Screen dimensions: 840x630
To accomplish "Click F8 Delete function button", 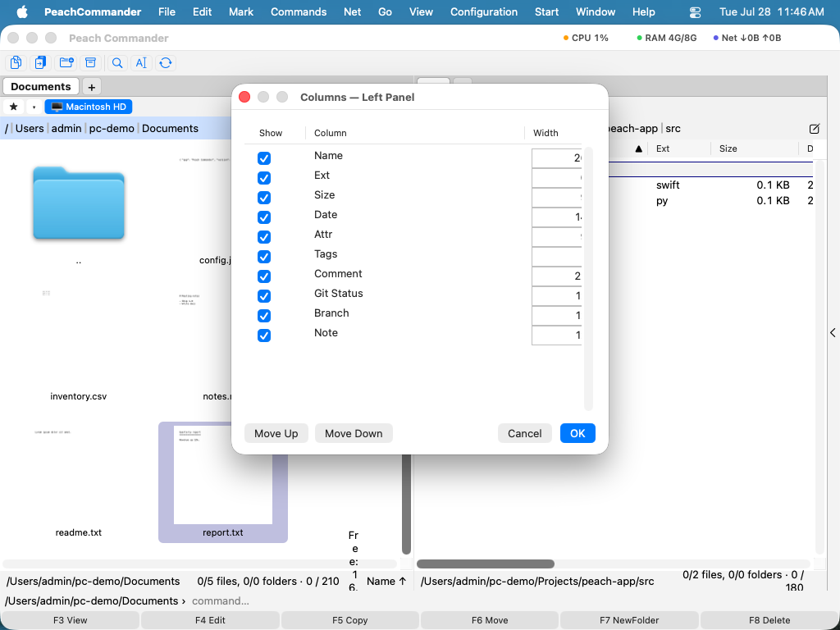I will (769, 620).
